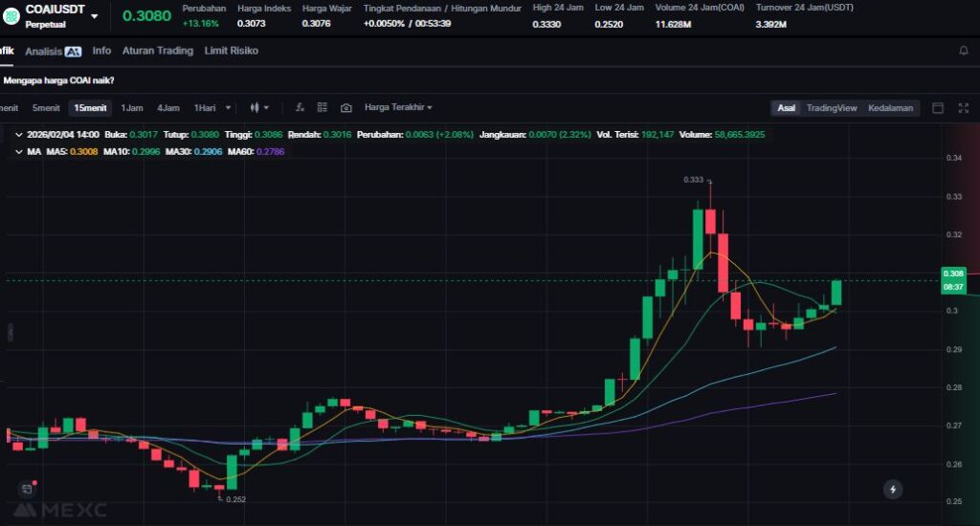This screenshot has height=526, width=980.
Task: Click the COAIUSDT coin logo icon
Action: click(x=11, y=16)
